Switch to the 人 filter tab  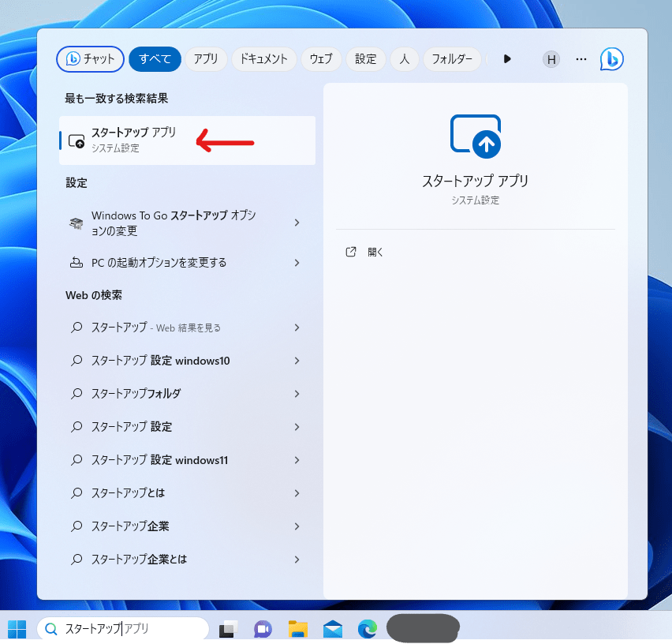point(404,59)
